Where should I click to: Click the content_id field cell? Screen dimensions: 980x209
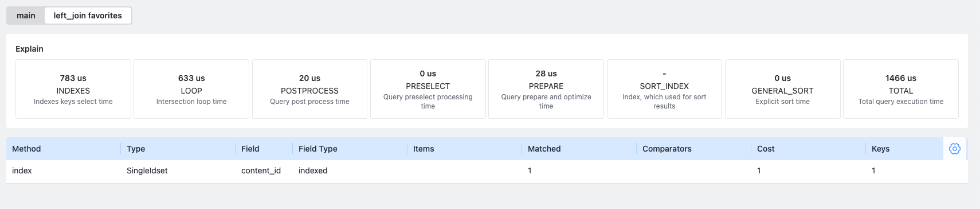[x=261, y=171]
